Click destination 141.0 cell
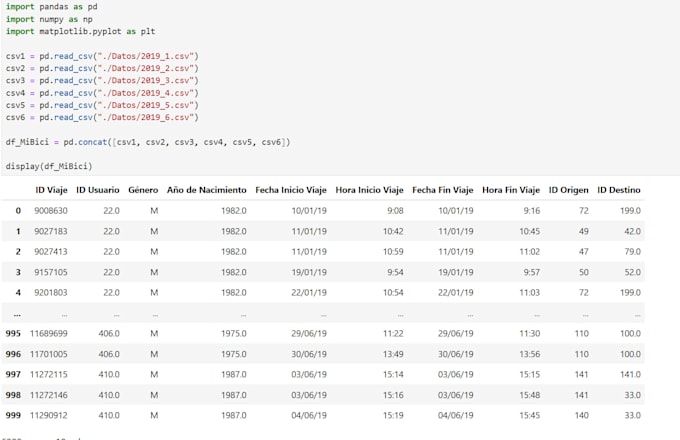The image size is (680, 440). [630, 375]
